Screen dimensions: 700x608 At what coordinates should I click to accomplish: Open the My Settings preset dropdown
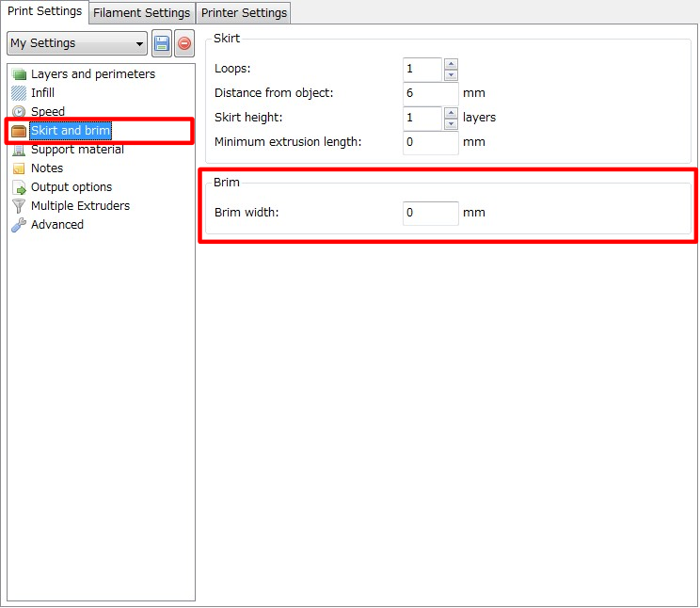77,43
